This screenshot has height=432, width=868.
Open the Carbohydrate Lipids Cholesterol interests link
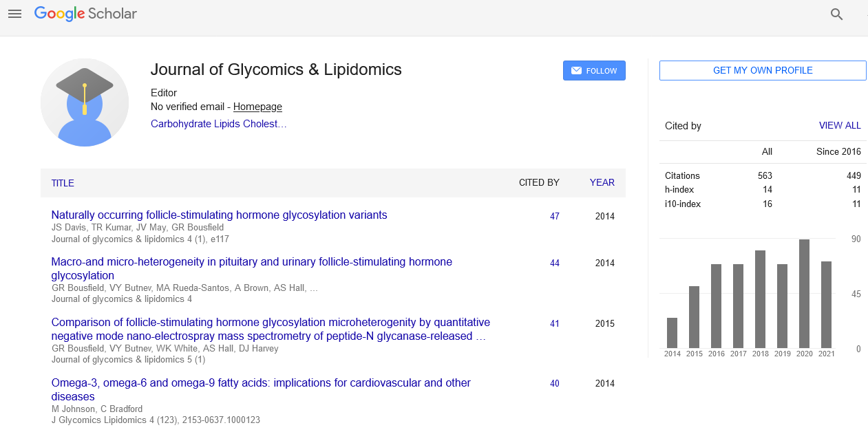(x=219, y=124)
